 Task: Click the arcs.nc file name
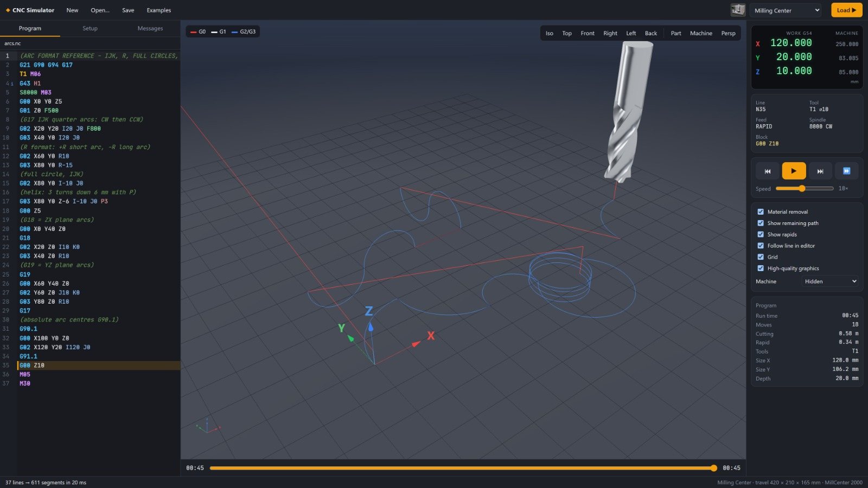click(12, 43)
